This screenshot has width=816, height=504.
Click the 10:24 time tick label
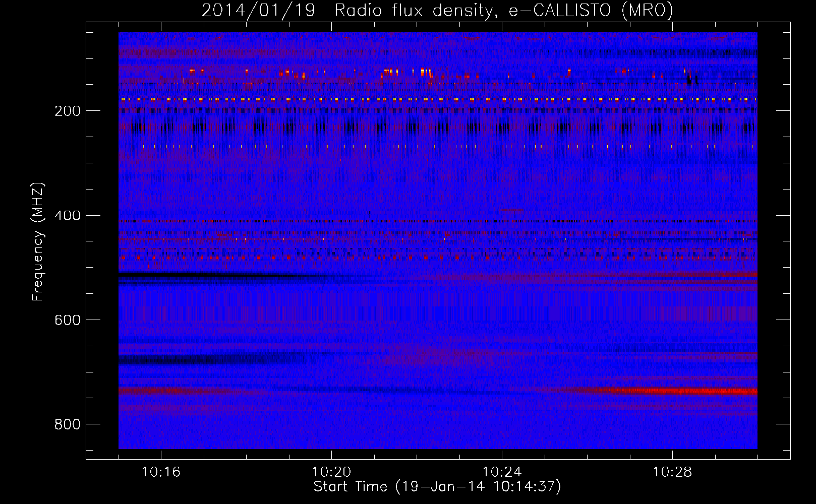[x=502, y=472]
